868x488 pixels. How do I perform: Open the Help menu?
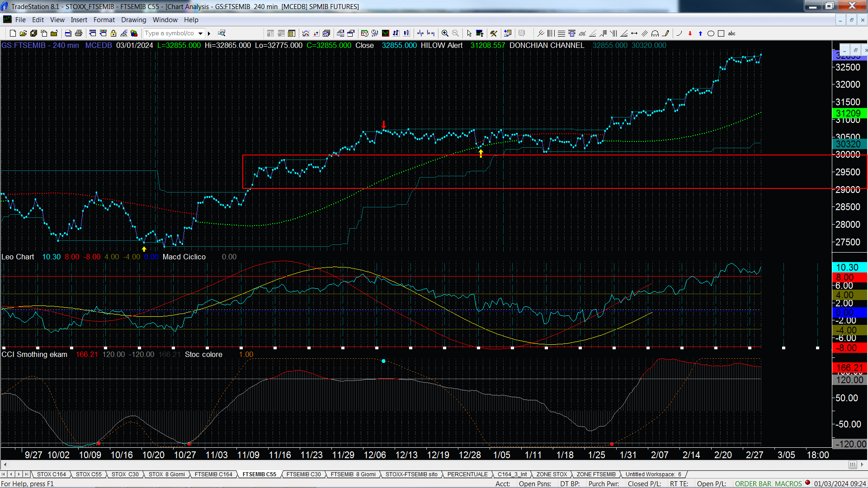191,19
